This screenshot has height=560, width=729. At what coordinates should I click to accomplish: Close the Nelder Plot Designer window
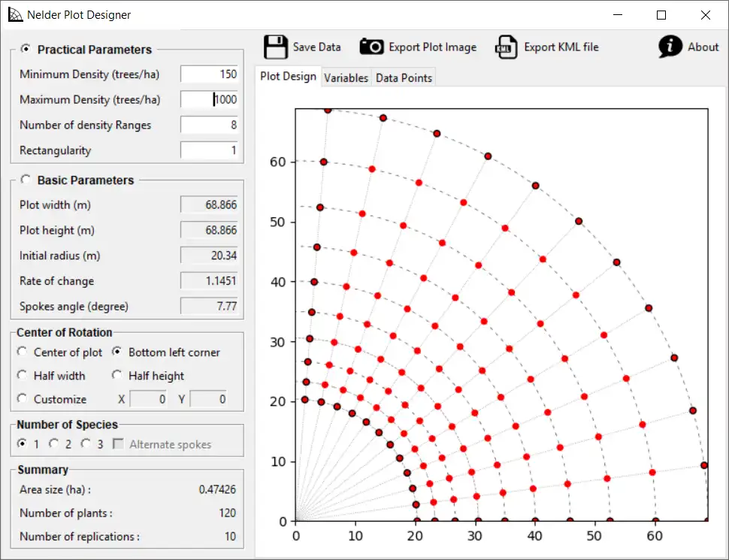point(705,15)
